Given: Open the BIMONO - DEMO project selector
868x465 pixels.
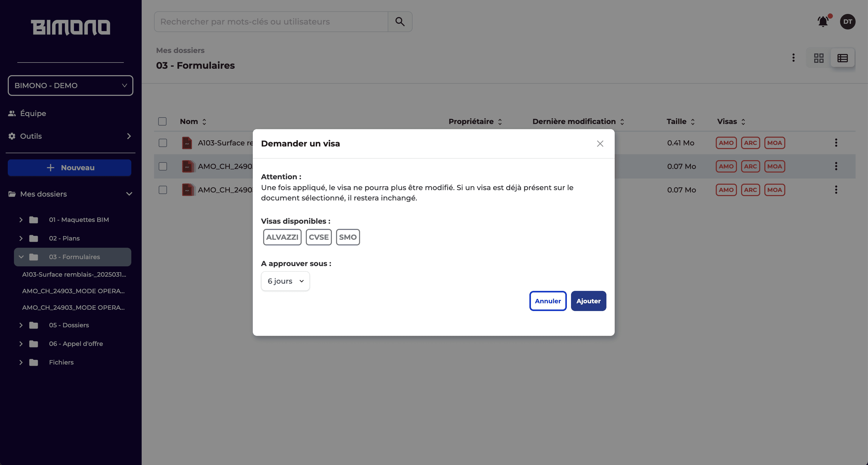Looking at the screenshot, I should point(70,86).
